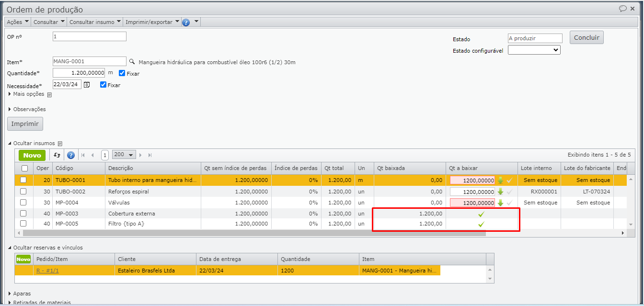Close the Ordem de produção window
The height and width of the screenshot is (306, 644).
(x=633, y=8)
